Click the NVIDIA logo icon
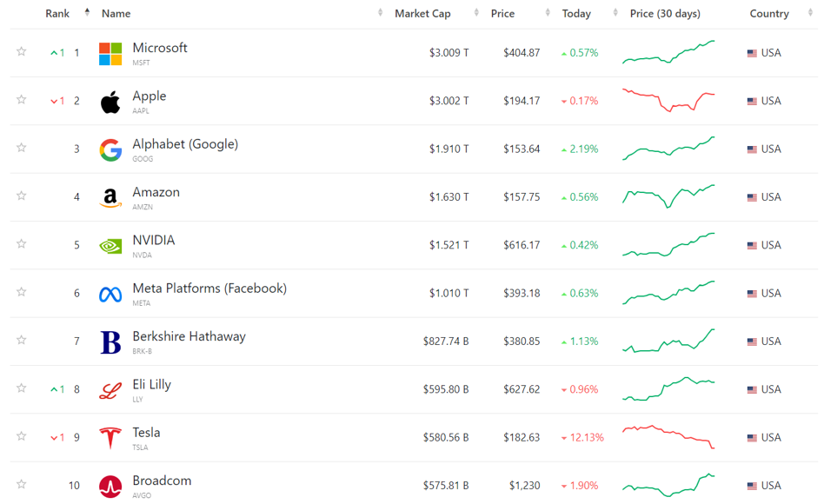This screenshot has width=824, height=504. coord(110,246)
